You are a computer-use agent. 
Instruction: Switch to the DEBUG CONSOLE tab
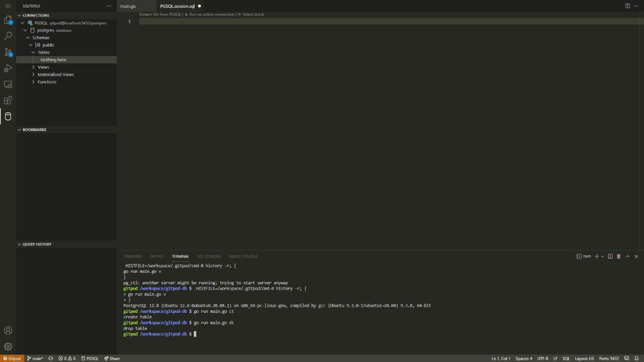(x=243, y=256)
